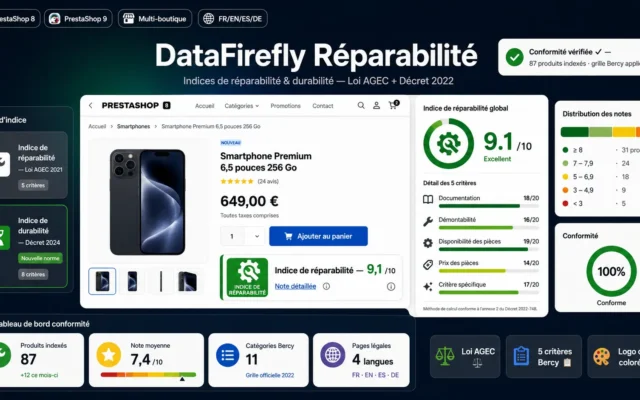The height and width of the screenshot is (400, 640).
Task: Open the quantity selector dropdown
Action: (257, 236)
